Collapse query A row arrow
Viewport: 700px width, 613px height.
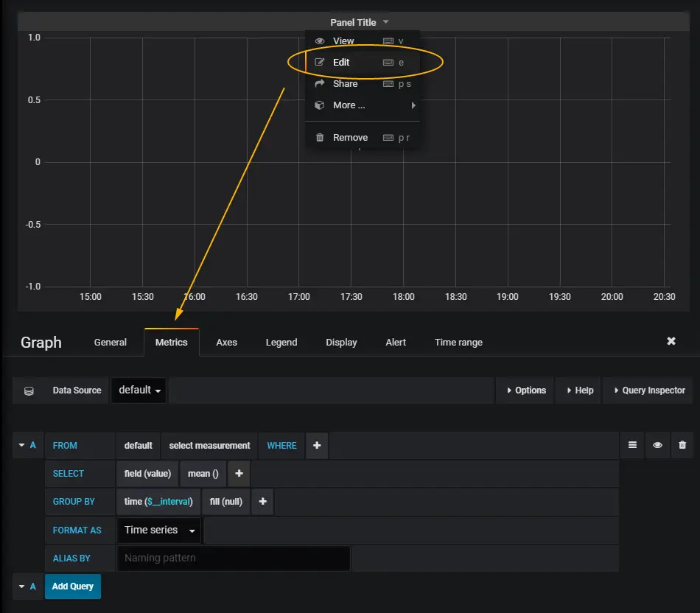[21, 445]
